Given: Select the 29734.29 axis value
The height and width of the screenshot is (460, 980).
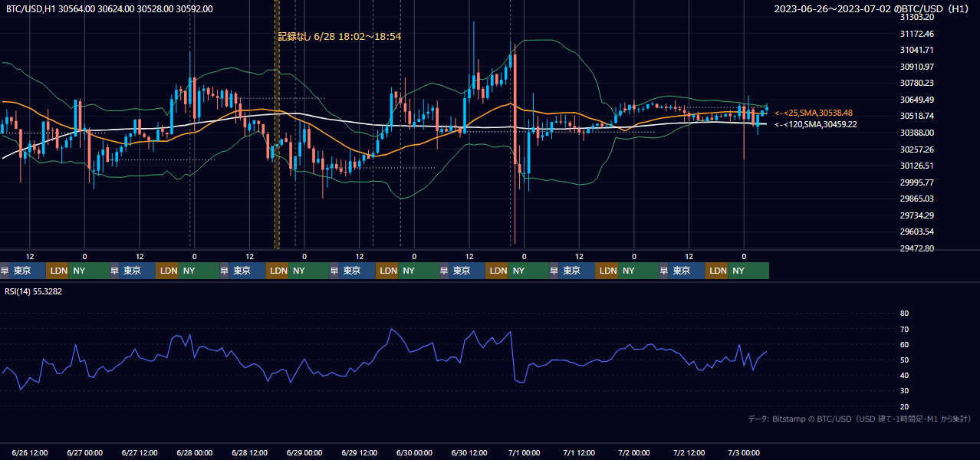Looking at the screenshot, I should click(x=916, y=215).
